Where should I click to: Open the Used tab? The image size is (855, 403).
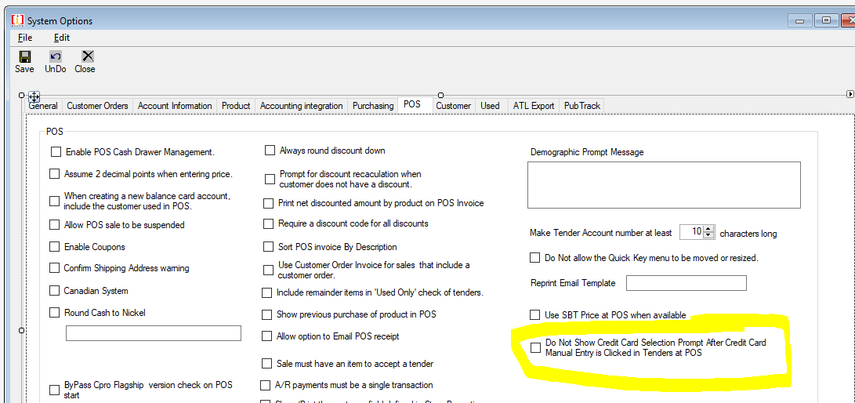[490, 106]
